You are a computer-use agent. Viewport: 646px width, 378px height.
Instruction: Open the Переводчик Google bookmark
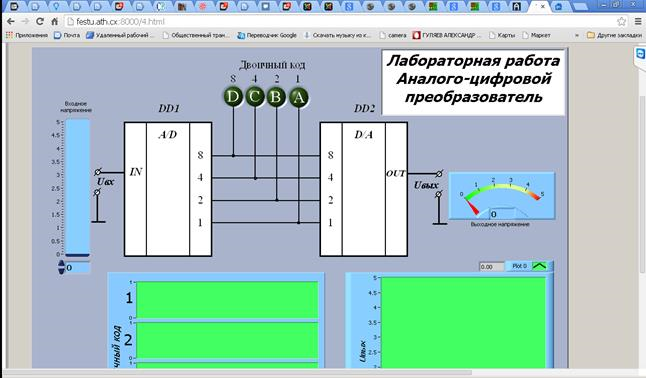tap(267, 35)
